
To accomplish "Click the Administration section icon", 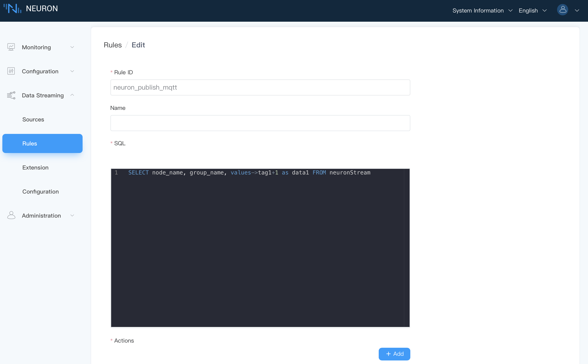I will (x=11, y=215).
